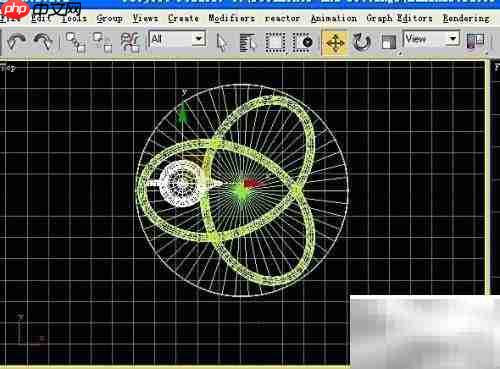Viewport: 500px width, 369px height.
Task: Activate the Select and Move tool
Action: (x=335, y=43)
